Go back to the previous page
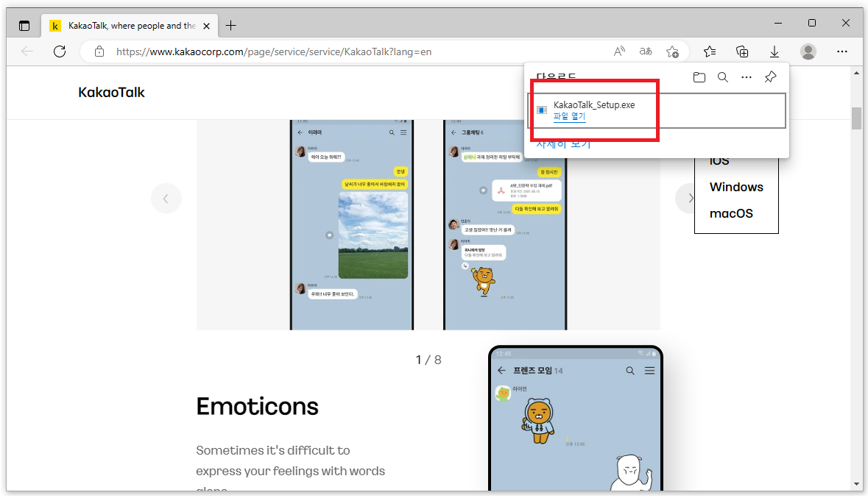The width and height of the screenshot is (868, 498). point(27,51)
